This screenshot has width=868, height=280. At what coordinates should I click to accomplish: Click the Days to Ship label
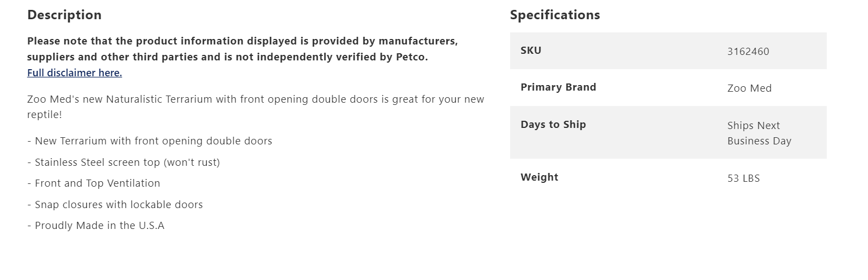pos(553,125)
